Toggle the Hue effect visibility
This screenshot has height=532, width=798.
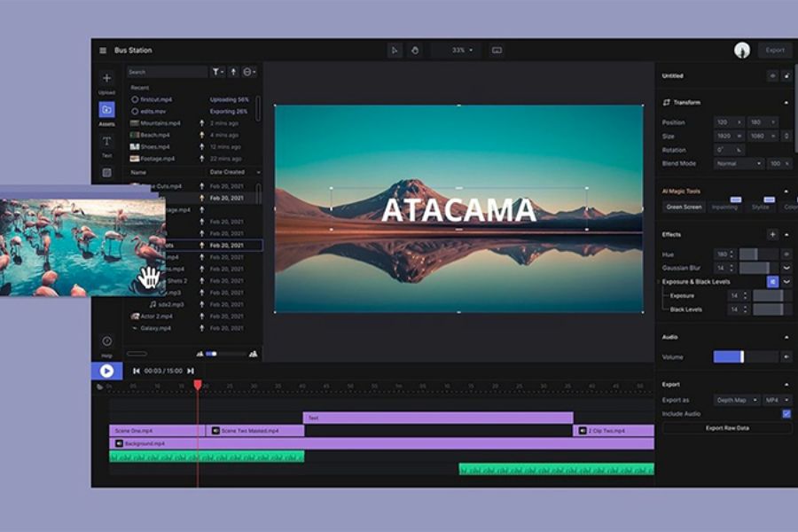786,254
